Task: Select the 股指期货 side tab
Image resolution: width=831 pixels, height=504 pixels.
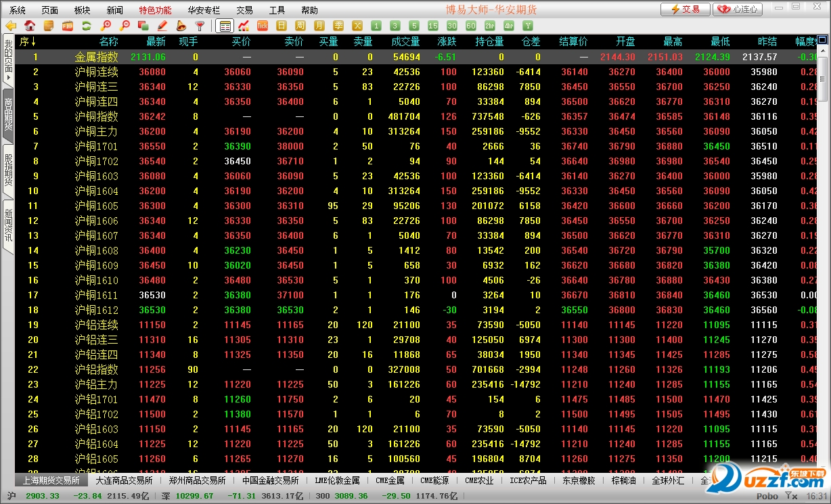Action: tap(8, 170)
